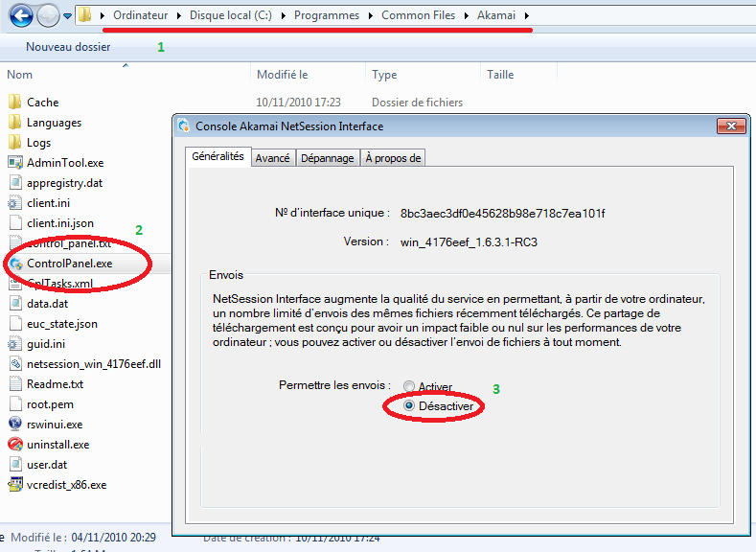Click the Languages folder name
The width and height of the screenshot is (756, 552).
click(54, 123)
